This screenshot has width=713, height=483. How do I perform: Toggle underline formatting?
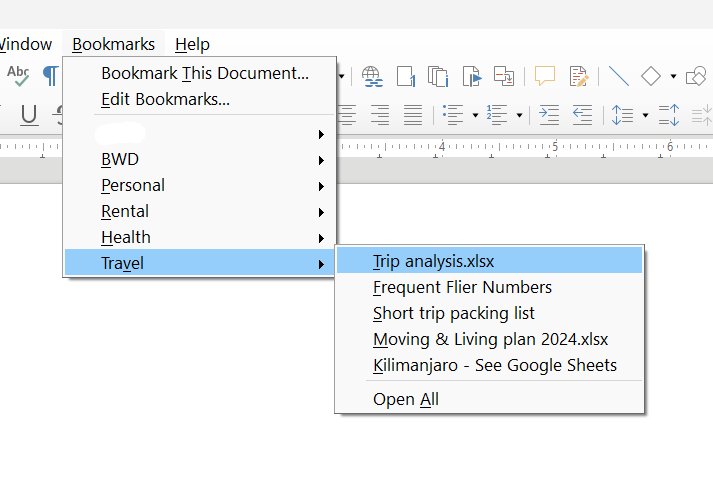pyautogui.click(x=29, y=115)
